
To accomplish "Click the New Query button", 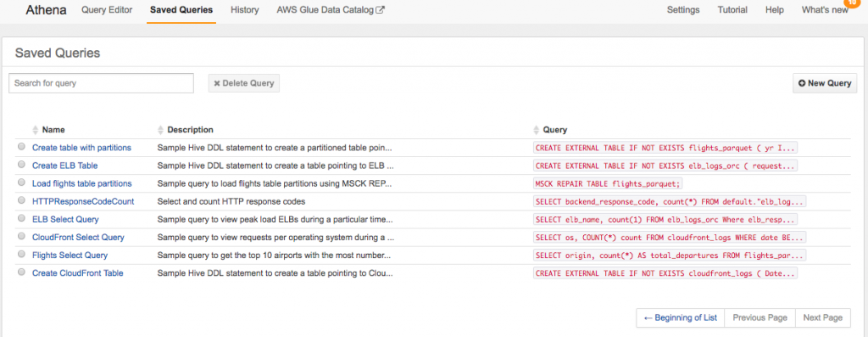I will coord(825,83).
